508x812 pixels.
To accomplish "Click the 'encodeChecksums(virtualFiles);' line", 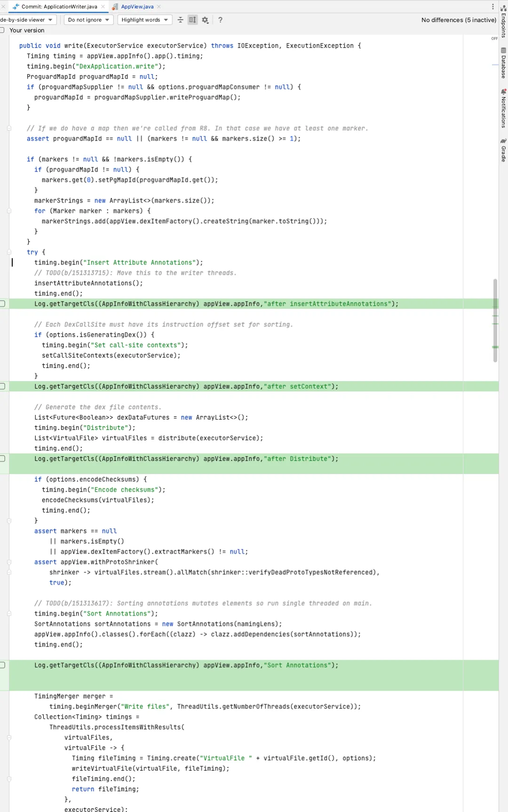I will (98, 500).
